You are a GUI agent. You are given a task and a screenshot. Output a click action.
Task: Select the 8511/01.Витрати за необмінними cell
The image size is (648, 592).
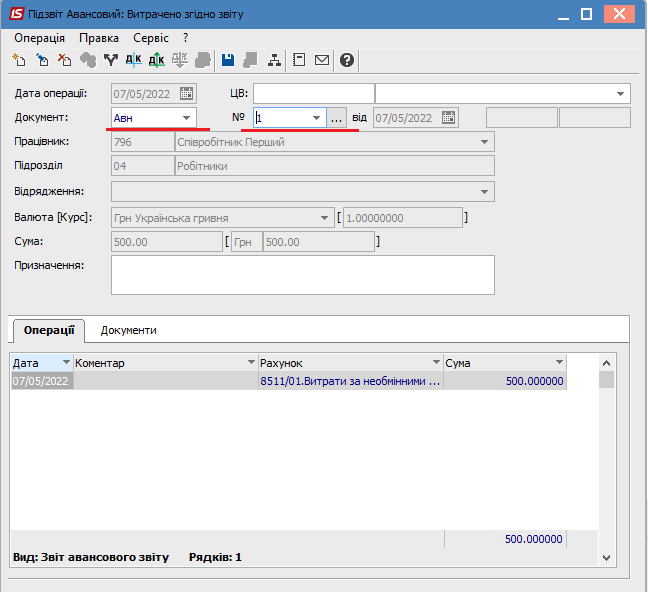(x=350, y=381)
